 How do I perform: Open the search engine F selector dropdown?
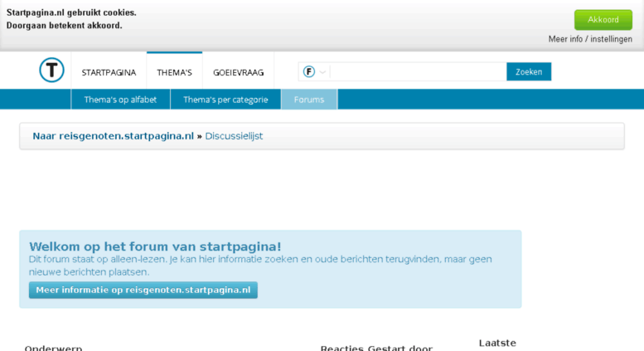(x=314, y=72)
